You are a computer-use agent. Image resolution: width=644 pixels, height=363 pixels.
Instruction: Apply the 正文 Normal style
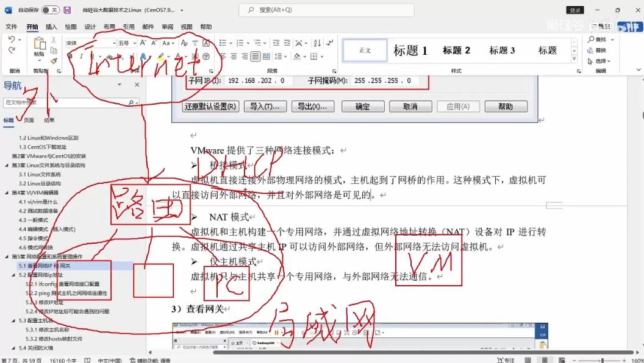(x=365, y=51)
